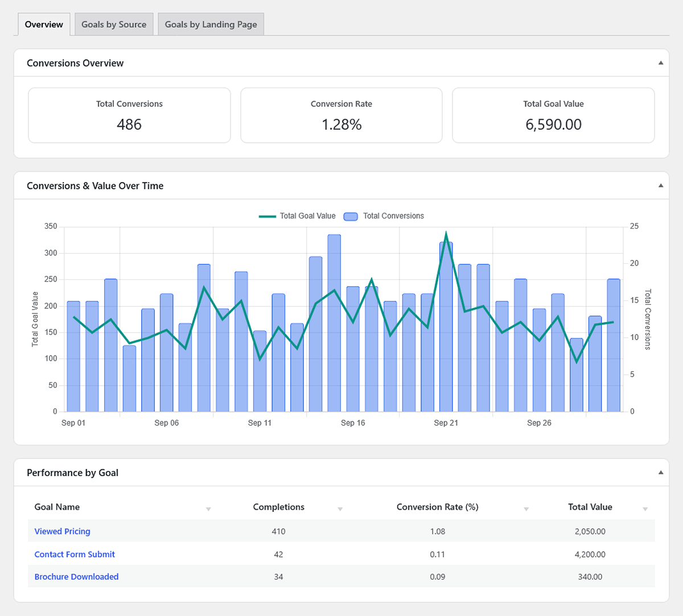This screenshot has width=683, height=616.
Task: Click the tallest conversions bar before Sep 16
Action: 334,323
